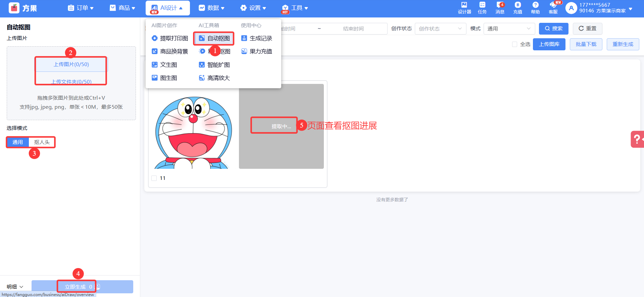The width and height of the screenshot is (644, 297).
Task: Click the floating red question mark icon
Action: coord(637,139)
